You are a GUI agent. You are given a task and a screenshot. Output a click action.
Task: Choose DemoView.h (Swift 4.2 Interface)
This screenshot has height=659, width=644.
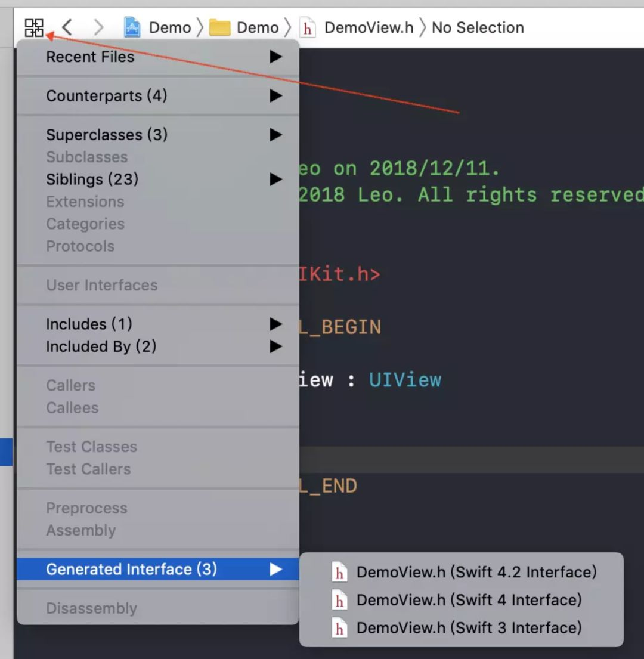tap(462, 572)
